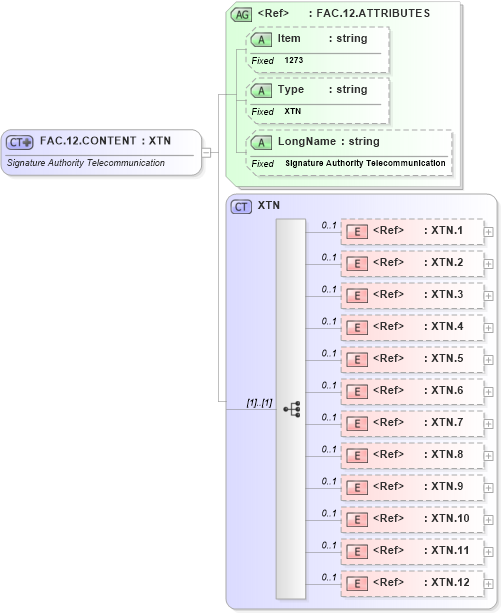Click the E icon of XTN.9

[357, 488]
